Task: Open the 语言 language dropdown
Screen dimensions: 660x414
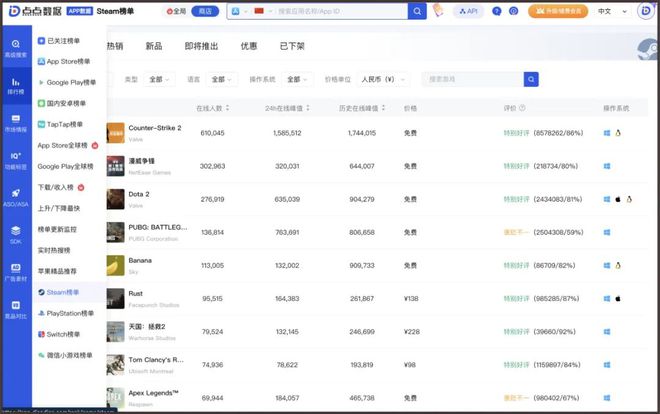Action: (x=221, y=79)
